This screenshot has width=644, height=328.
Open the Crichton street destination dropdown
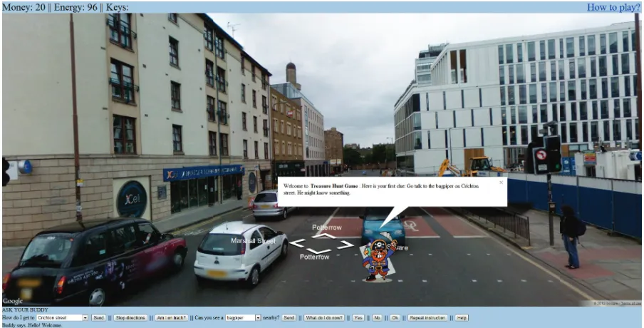tap(62, 318)
